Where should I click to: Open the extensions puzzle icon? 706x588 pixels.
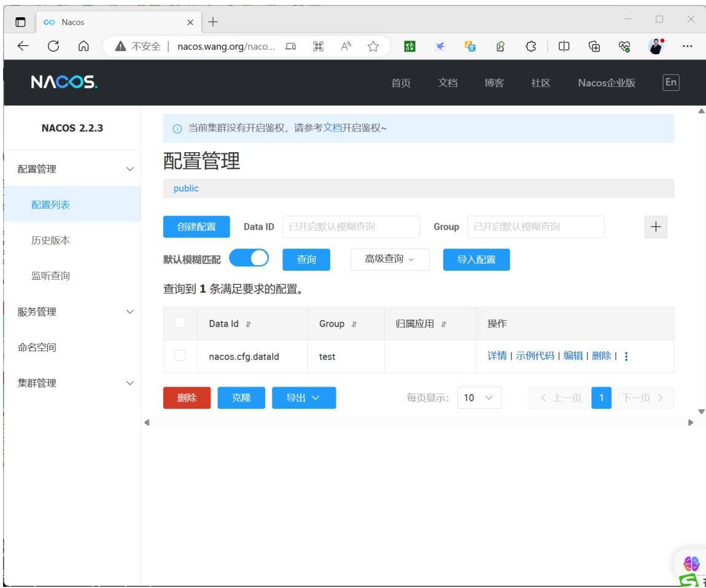pos(531,46)
